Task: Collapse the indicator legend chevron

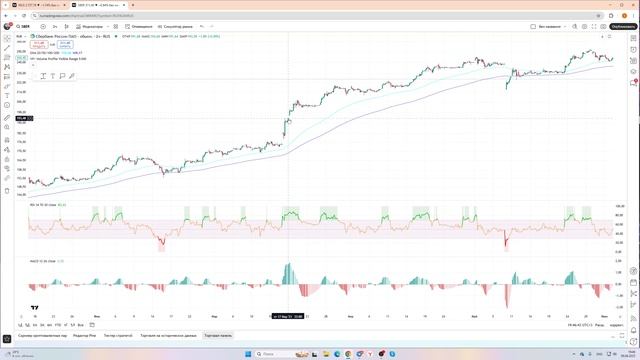Action: pos(33,65)
